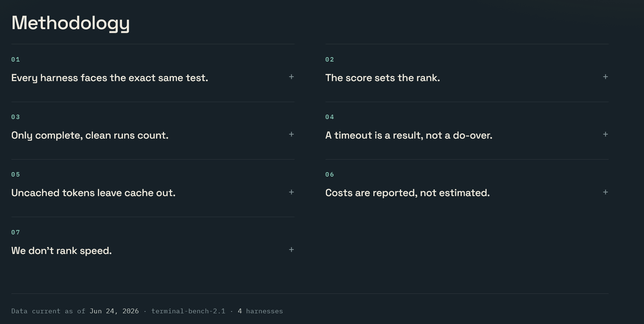Click the plus icon next to "The score sets the rank"
The height and width of the screenshot is (324, 644).
point(605,77)
